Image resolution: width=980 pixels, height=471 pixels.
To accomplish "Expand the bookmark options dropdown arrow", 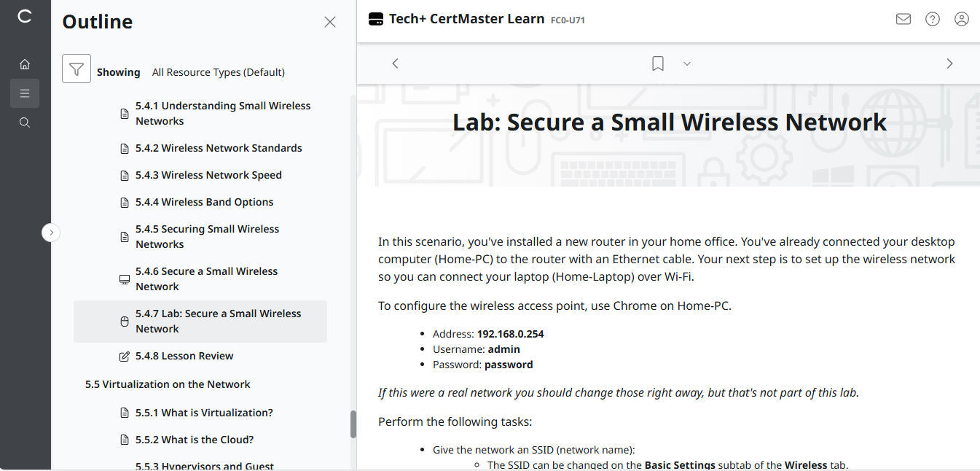I will [686, 64].
